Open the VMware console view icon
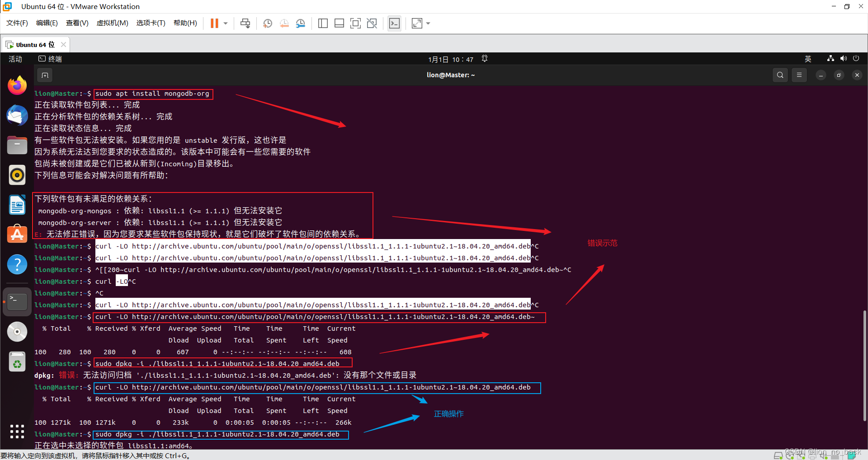 click(x=394, y=23)
